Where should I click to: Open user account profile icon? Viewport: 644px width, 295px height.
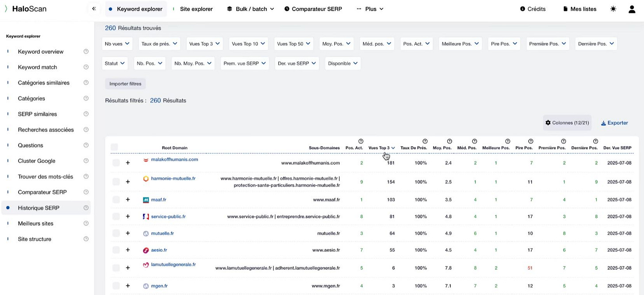tap(632, 9)
